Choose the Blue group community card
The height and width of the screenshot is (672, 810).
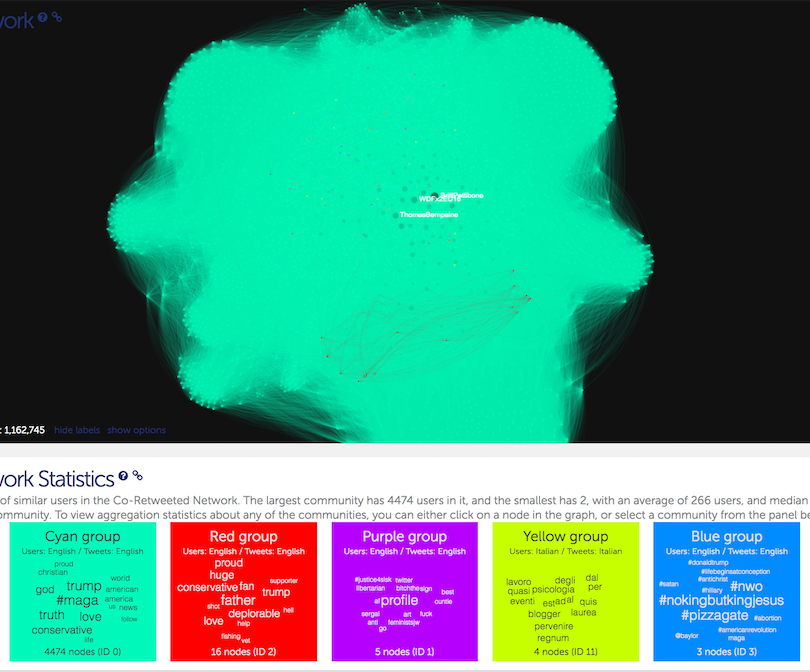[726, 591]
